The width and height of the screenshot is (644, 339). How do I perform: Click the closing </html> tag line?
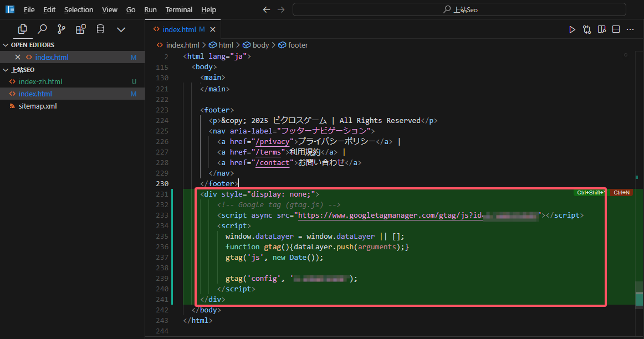pyautogui.click(x=197, y=321)
